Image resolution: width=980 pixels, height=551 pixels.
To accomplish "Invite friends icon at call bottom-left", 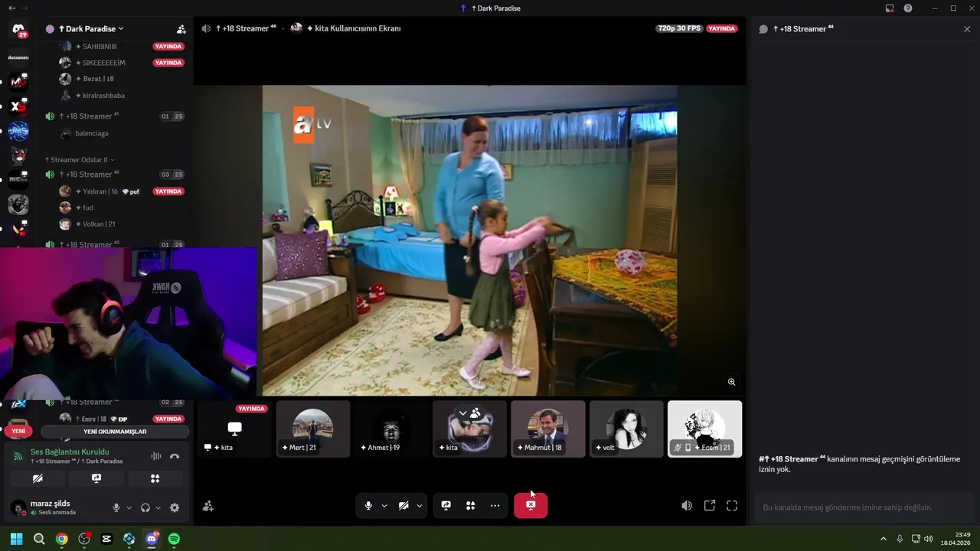I will (207, 506).
